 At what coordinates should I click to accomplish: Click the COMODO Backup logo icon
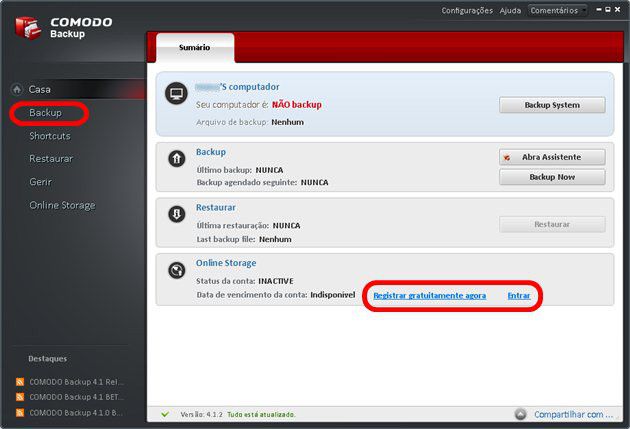click(x=28, y=28)
